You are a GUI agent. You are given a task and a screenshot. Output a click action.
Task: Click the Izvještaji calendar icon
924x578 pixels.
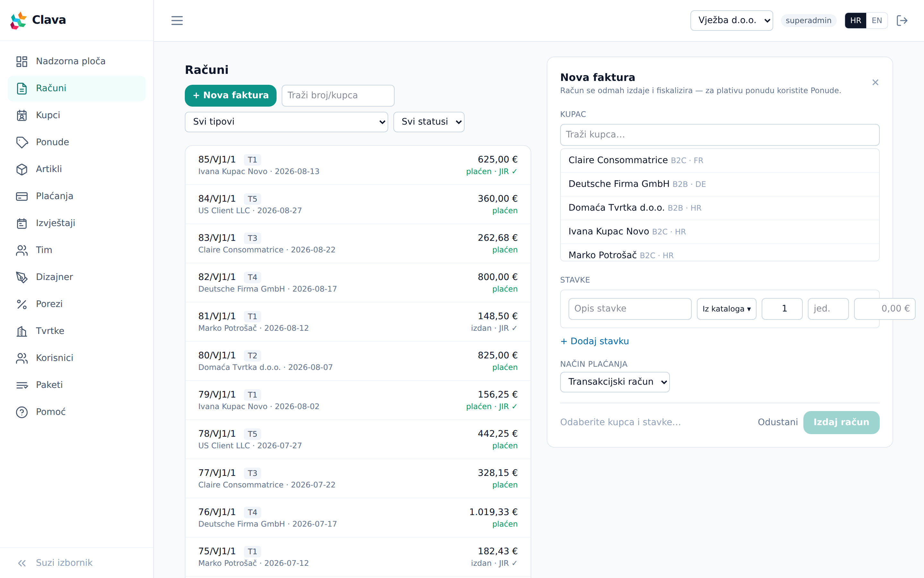tap(22, 223)
